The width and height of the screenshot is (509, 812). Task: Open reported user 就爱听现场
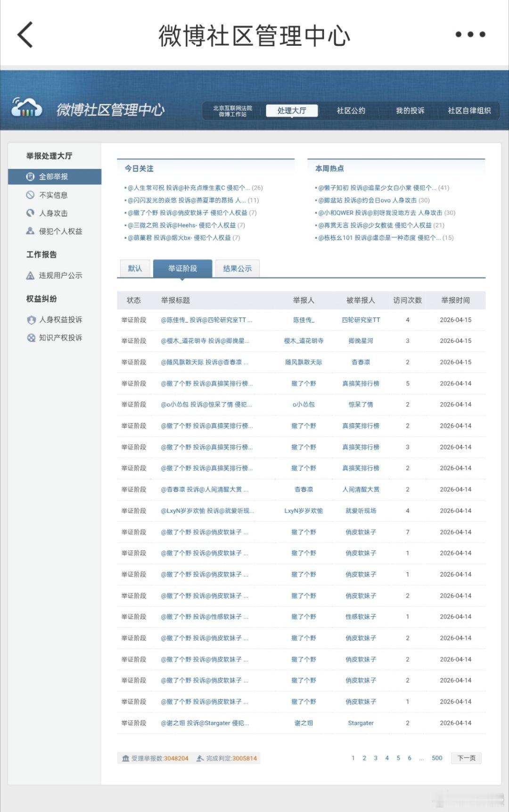361,511
